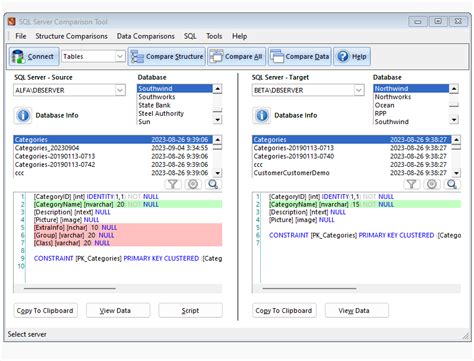Select Categories-20190113-0742 in source table list
Image resolution: width=474 pixels, height=361 pixels.
[x=113, y=164]
